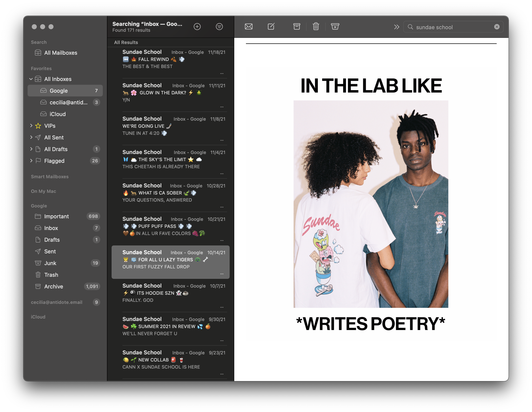532x412 pixels.
Task: Show more toolbar items via double chevron
Action: pos(396,27)
